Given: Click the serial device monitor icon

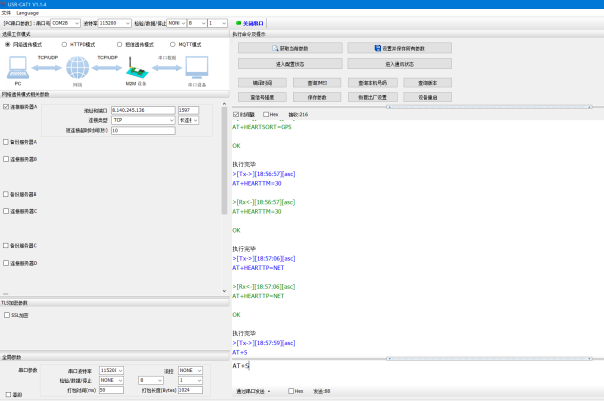Looking at the screenshot, I should click(196, 68).
